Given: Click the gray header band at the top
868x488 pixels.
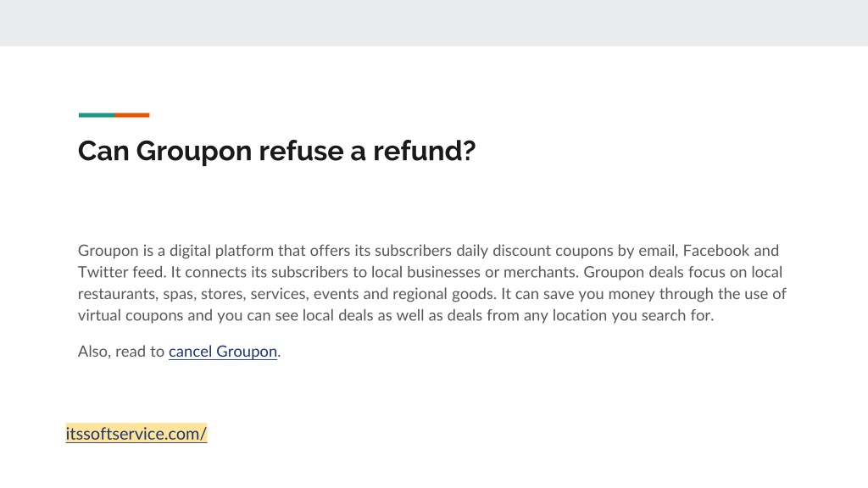Looking at the screenshot, I should pos(434,23).
